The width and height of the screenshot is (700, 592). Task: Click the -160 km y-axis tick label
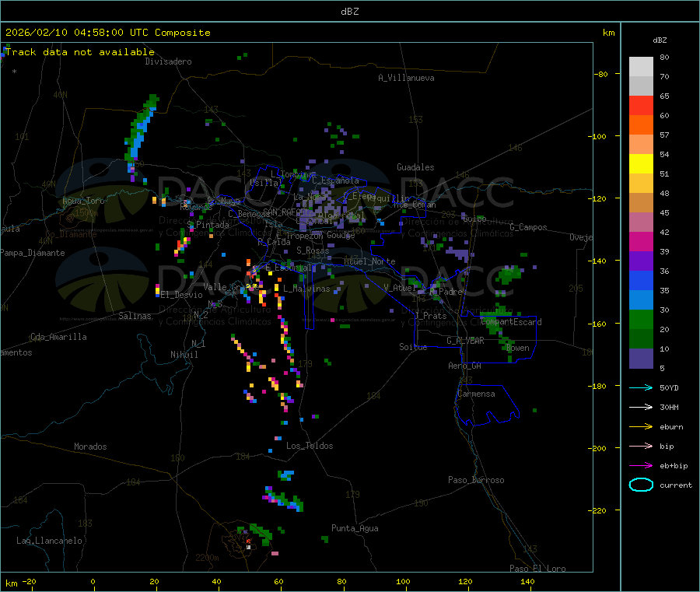click(599, 324)
